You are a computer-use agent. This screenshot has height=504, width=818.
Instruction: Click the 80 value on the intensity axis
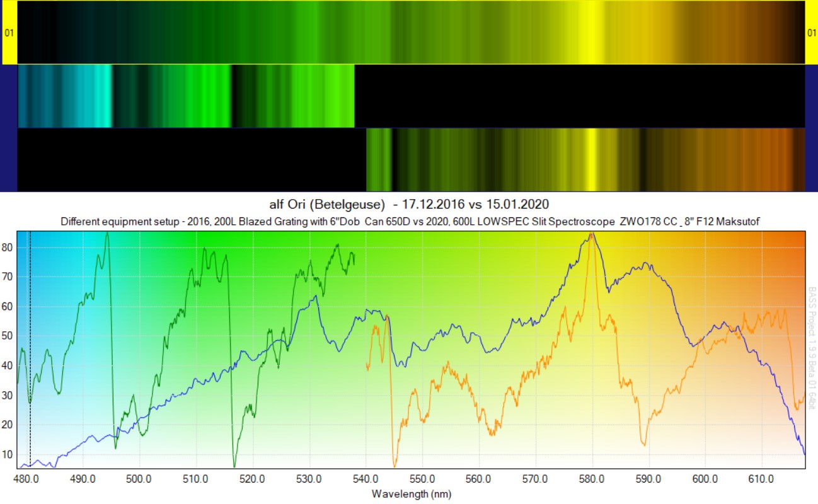click(x=8, y=247)
